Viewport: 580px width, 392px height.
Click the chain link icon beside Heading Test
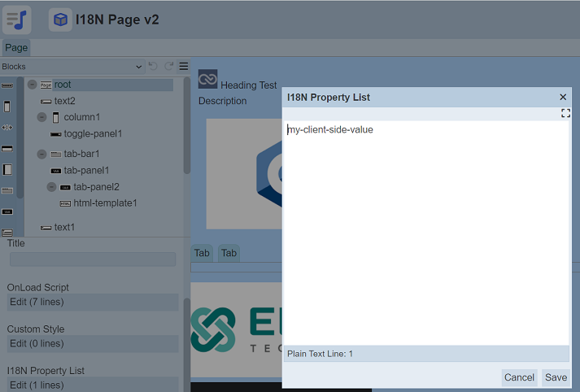click(207, 79)
